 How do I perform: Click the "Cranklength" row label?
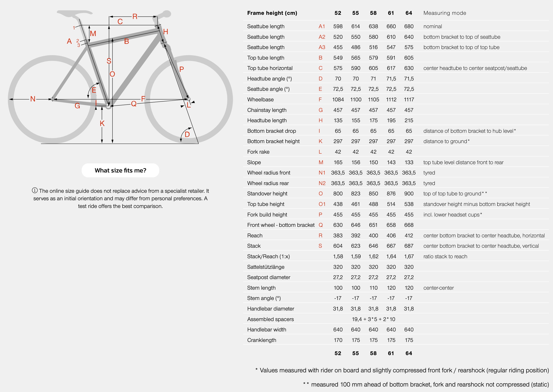pyautogui.click(x=262, y=340)
